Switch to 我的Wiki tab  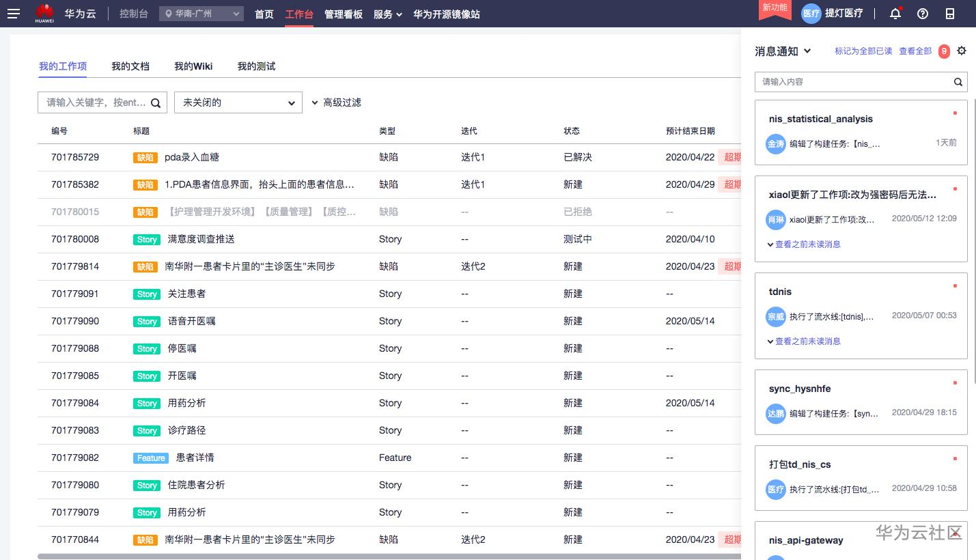click(193, 66)
